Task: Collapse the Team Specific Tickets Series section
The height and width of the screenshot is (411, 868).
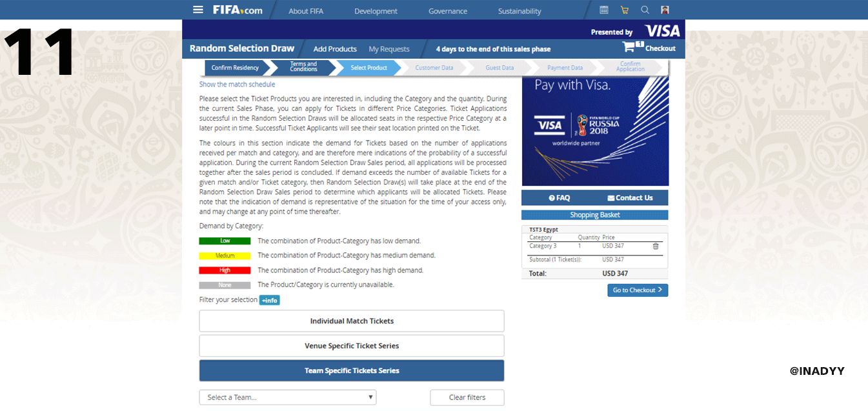Action: pos(352,370)
